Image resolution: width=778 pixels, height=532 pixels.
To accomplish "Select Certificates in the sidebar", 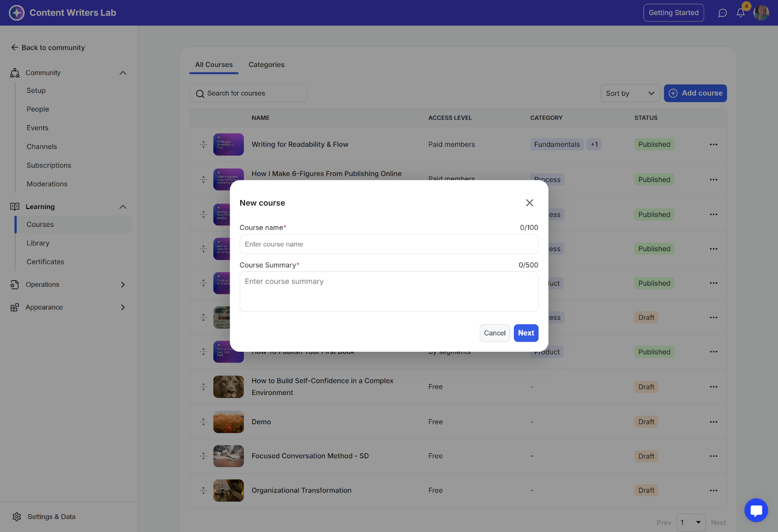I will (45, 262).
